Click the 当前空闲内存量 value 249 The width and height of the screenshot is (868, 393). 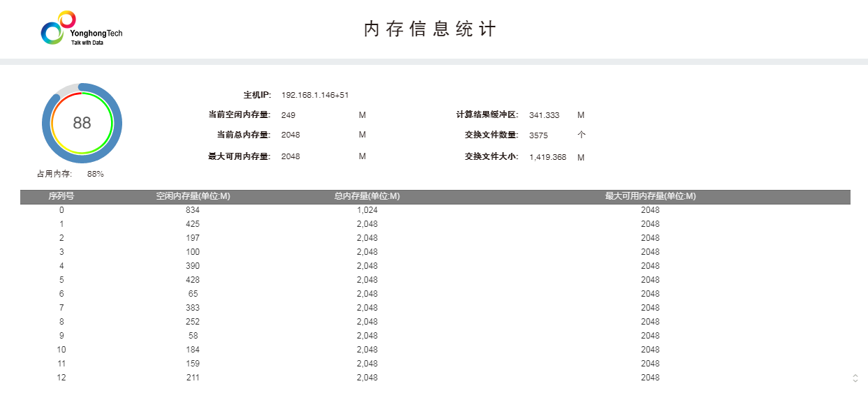click(x=288, y=115)
